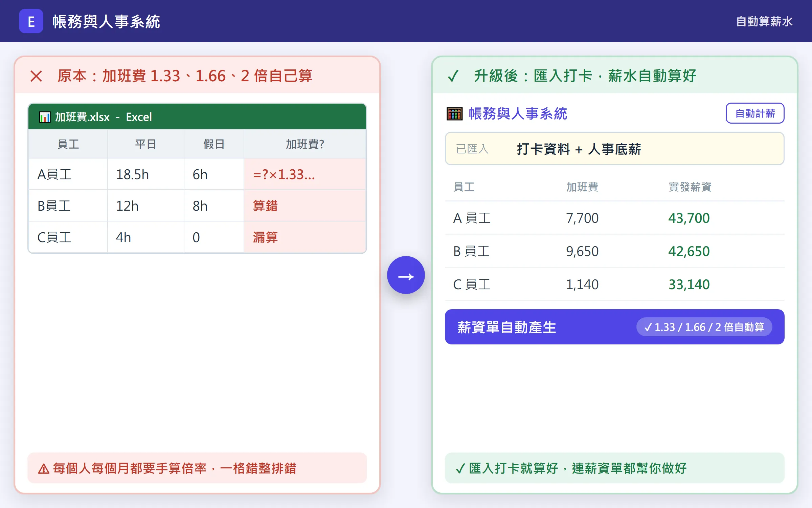Click the 加班費? column header
812x508 pixels.
point(305,144)
